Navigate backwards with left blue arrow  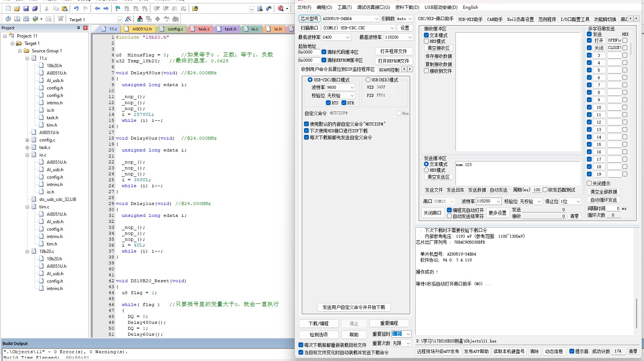point(97,9)
